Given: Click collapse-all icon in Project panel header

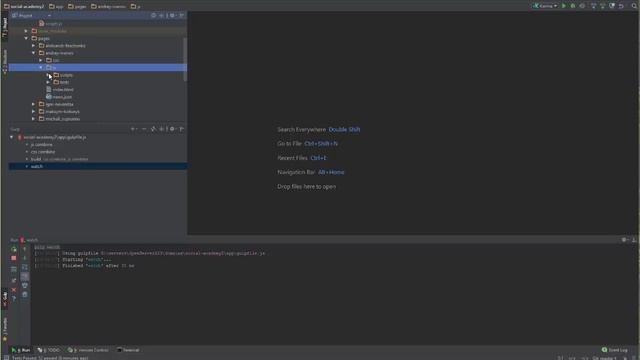Looking at the screenshot, I should [162, 16].
